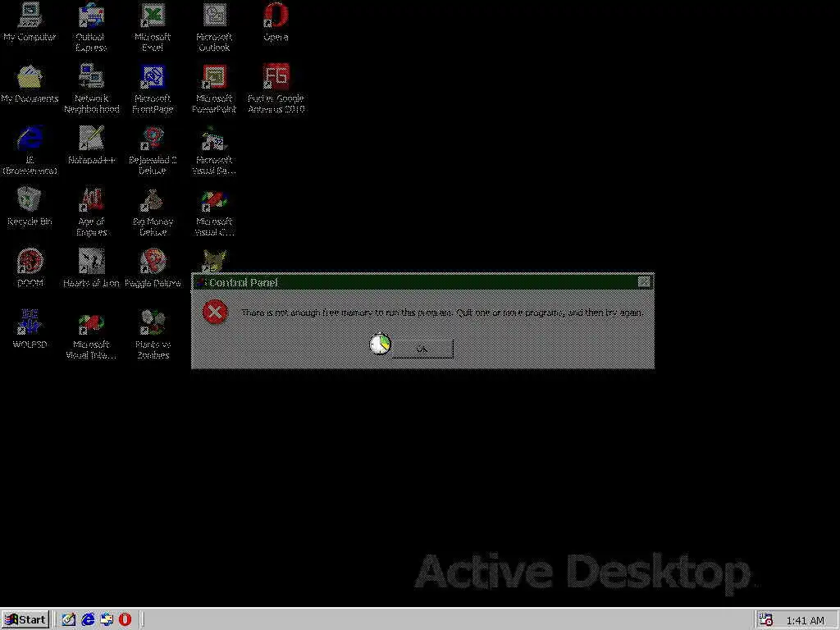This screenshot has width=840, height=630.
Task: Launch Opera from the quick launch bar
Action: pyautogui.click(x=125, y=620)
